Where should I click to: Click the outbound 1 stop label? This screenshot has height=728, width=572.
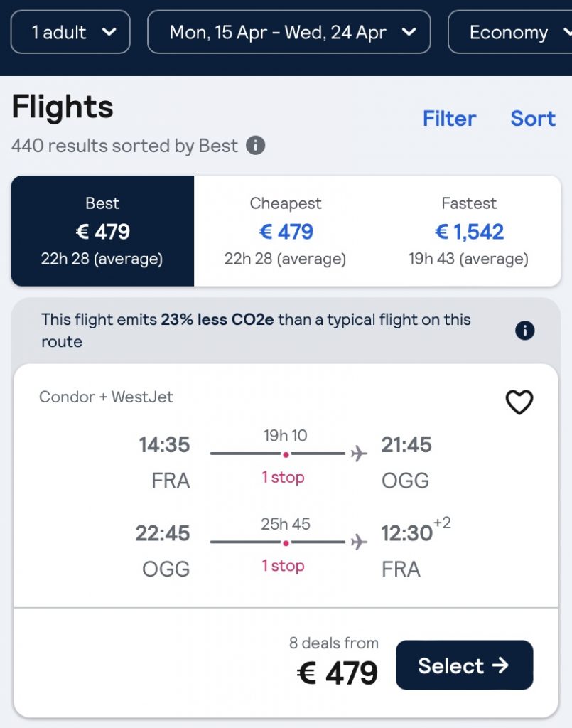coord(283,478)
